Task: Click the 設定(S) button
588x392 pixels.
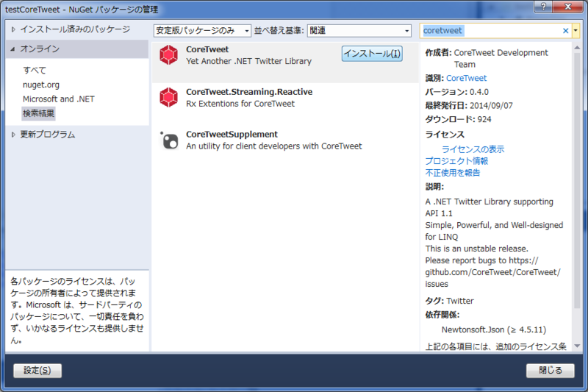Action: click(x=37, y=371)
